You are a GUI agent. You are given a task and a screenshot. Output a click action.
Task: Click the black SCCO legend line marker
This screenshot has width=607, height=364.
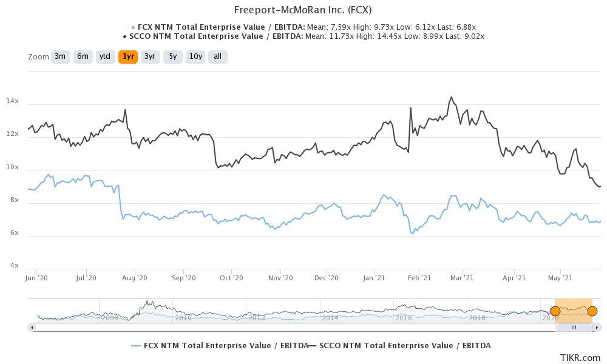click(x=313, y=346)
